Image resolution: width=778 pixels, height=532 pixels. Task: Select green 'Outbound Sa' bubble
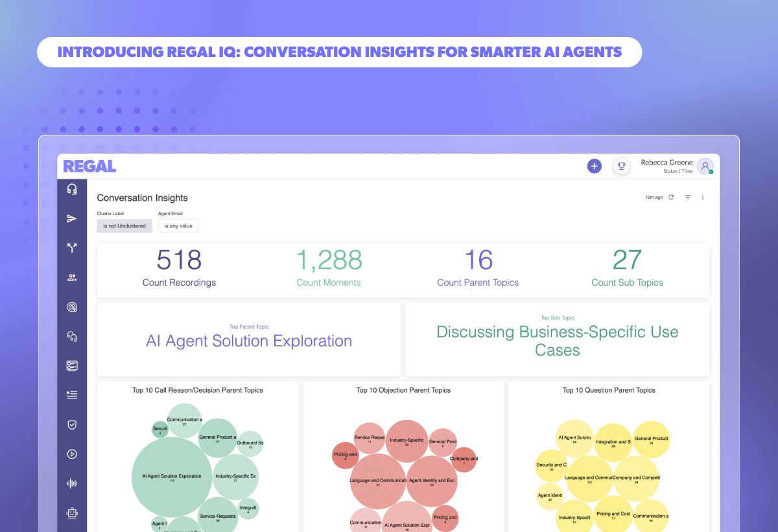pyautogui.click(x=250, y=444)
